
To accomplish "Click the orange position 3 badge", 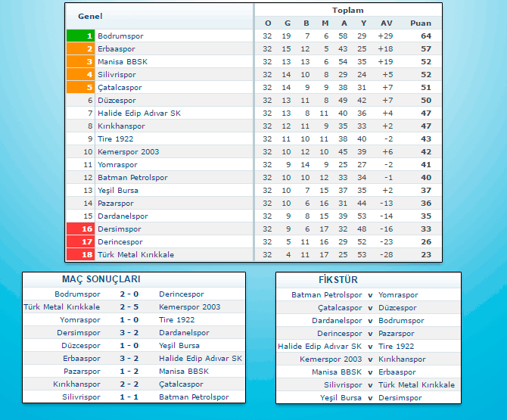I will click(x=80, y=61).
